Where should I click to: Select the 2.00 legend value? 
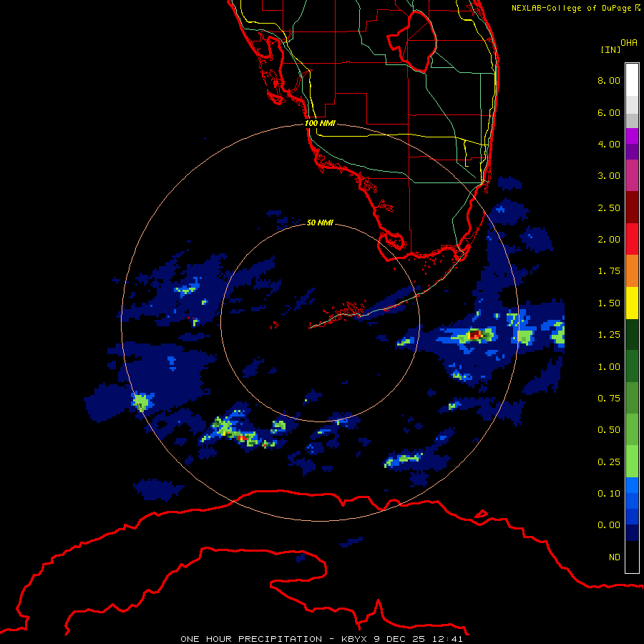click(609, 240)
